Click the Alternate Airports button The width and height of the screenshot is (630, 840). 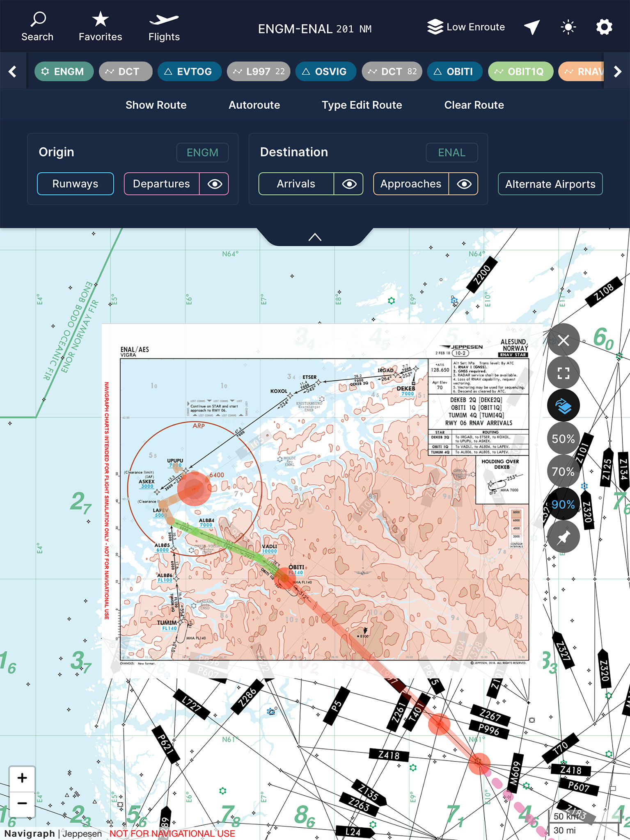[550, 184]
